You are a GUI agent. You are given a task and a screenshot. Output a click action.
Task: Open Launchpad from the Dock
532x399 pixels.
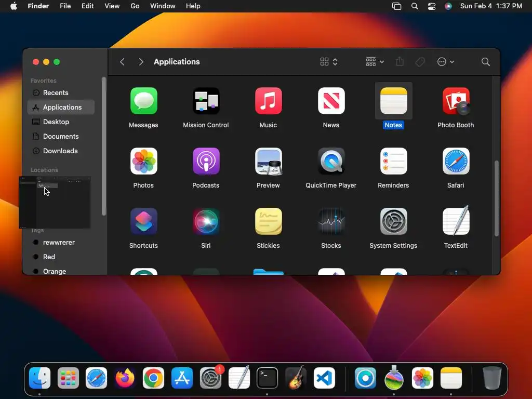click(68, 378)
